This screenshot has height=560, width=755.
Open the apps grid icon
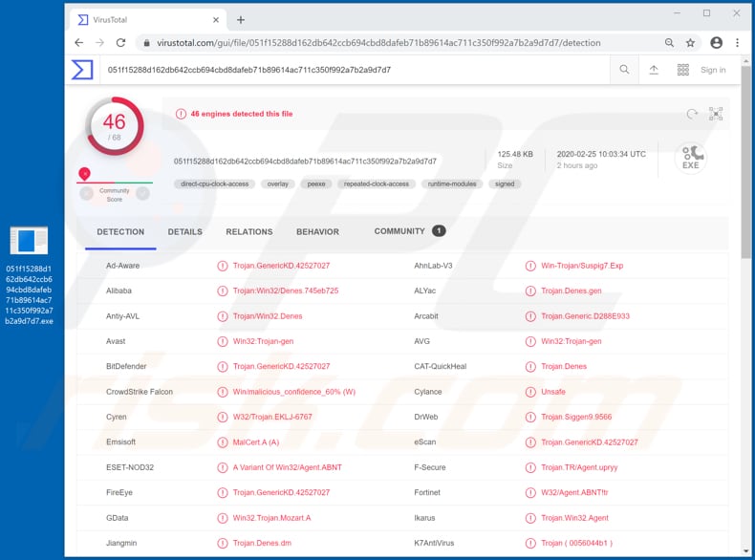pos(682,70)
